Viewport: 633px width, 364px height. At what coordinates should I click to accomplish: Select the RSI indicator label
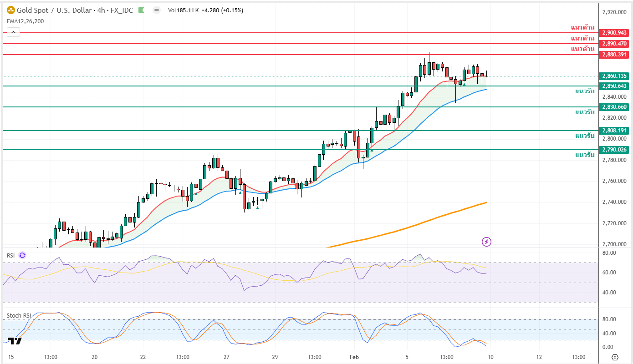click(11, 256)
